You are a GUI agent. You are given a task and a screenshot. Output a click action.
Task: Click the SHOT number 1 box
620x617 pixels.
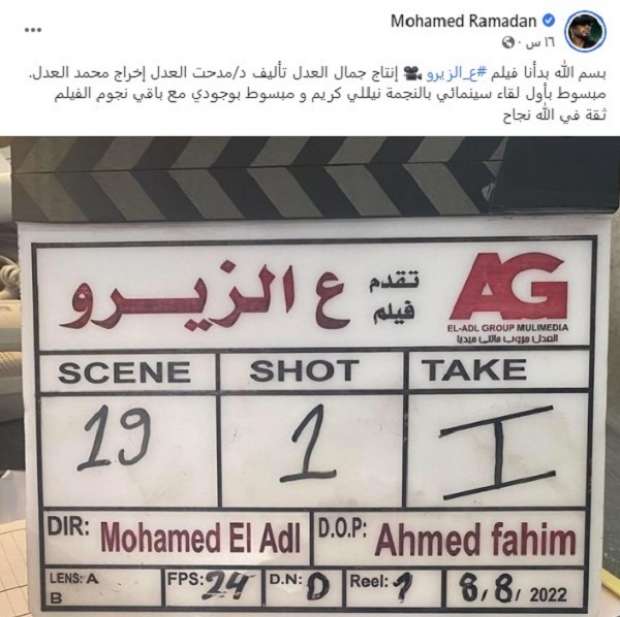tap(312, 449)
